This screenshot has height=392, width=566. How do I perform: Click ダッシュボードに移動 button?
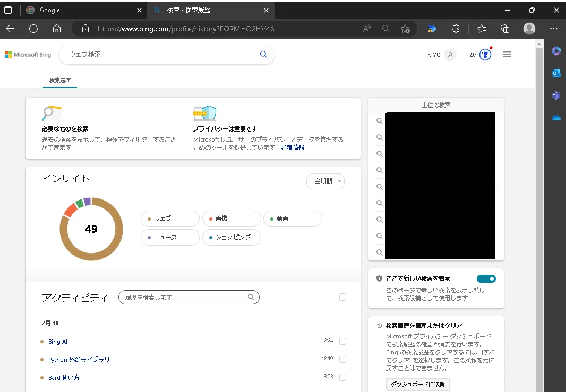pos(417,384)
